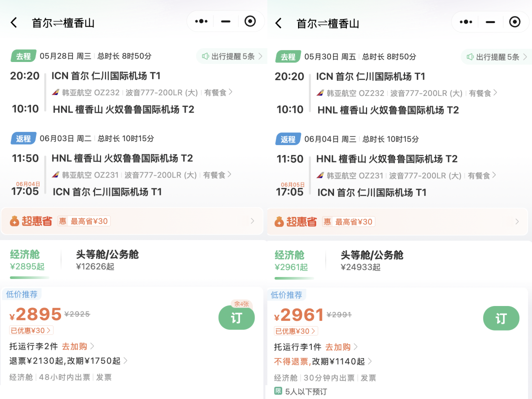Open 超惠省 savings banner in left panel
This screenshot has width=532, height=399.
tap(132, 221)
